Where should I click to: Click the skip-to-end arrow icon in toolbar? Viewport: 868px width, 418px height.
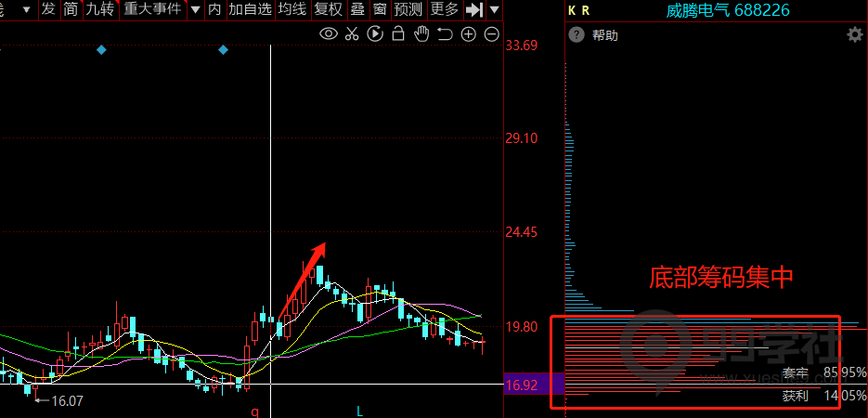click(x=474, y=9)
